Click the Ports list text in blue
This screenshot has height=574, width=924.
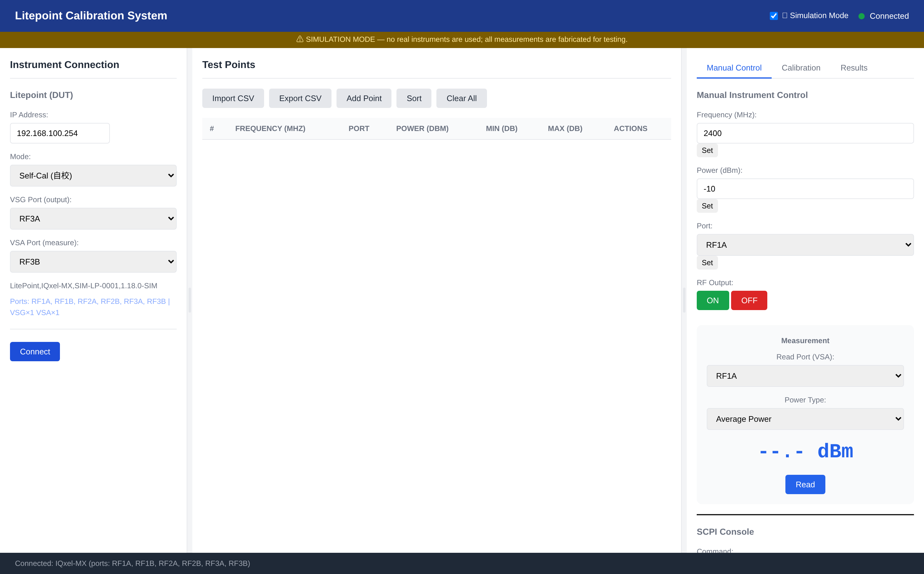[90, 307]
